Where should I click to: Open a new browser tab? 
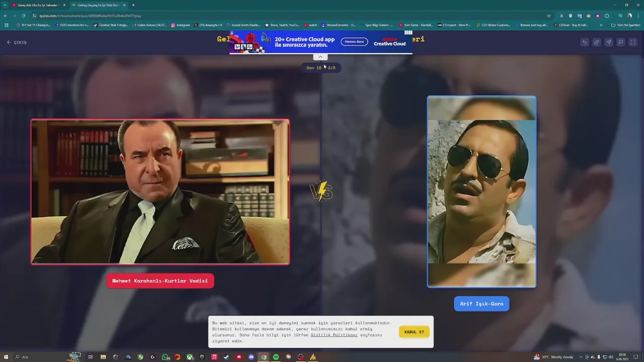pyautogui.click(x=133, y=5)
